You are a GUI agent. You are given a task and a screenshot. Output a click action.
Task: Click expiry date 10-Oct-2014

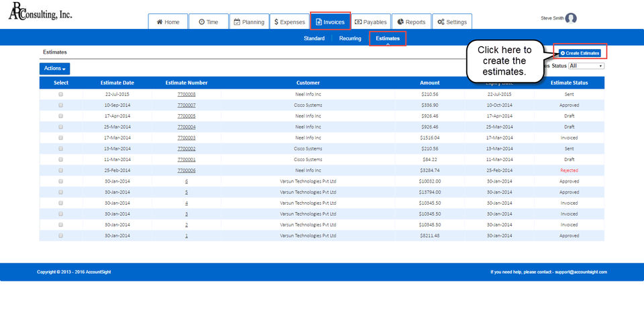(x=499, y=105)
